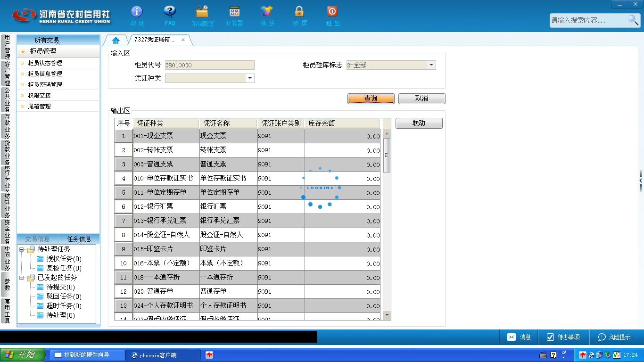Image resolution: width=644 pixels, height=362 pixels.
Task: Switch to the phoenix客户端 taskbar item
Action: coord(163,355)
